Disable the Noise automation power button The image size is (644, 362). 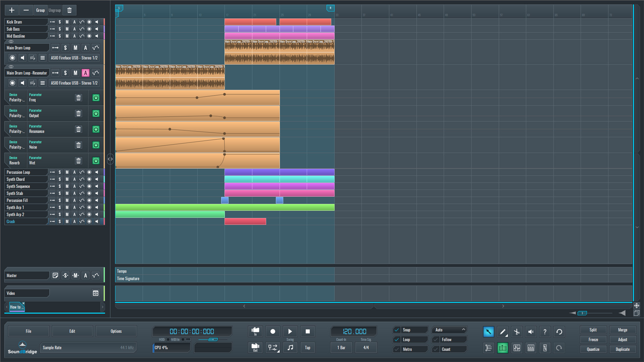click(x=96, y=145)
